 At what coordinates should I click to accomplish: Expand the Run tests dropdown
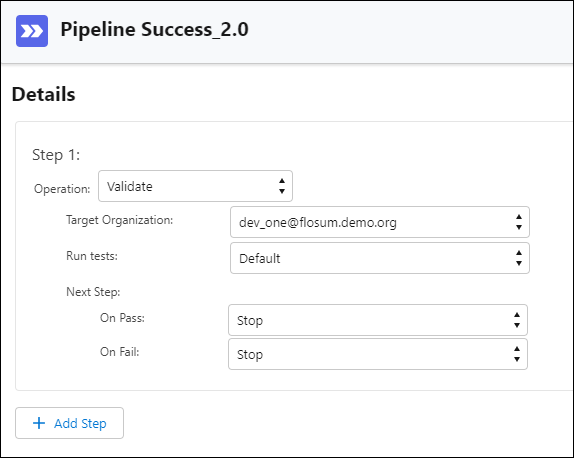380,258
